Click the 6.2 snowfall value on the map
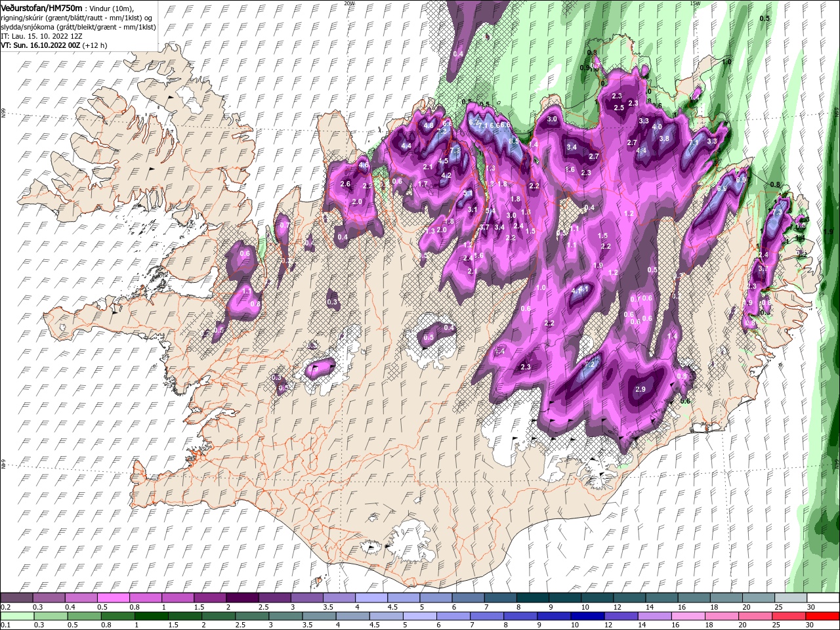 coord(473,122)
